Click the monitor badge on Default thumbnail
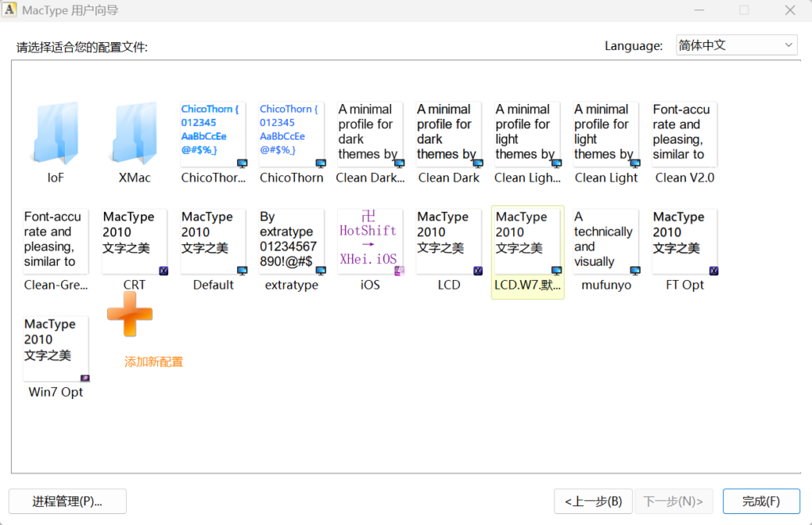812x525 pixels. [243, 270]
